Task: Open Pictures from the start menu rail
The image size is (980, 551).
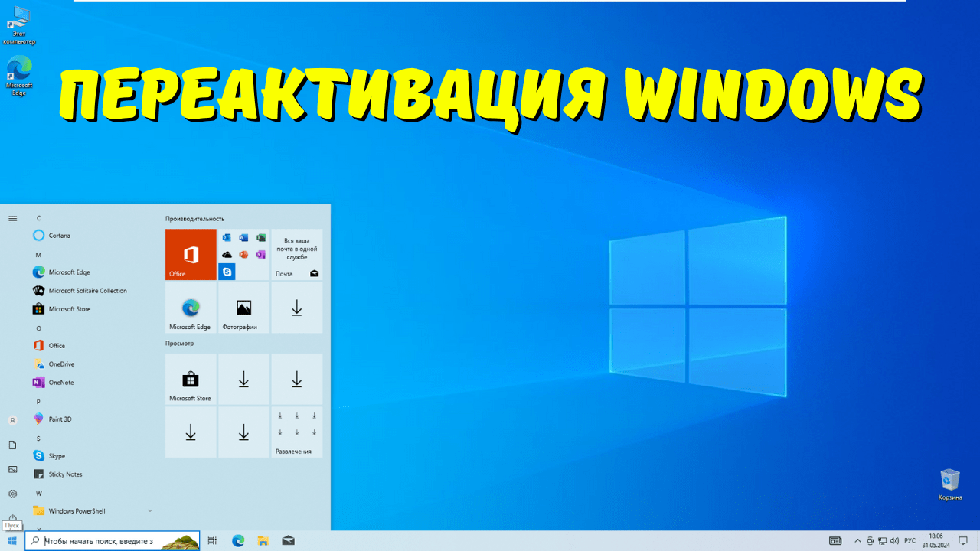Action: pyautogui.click(x=12, y=469)
